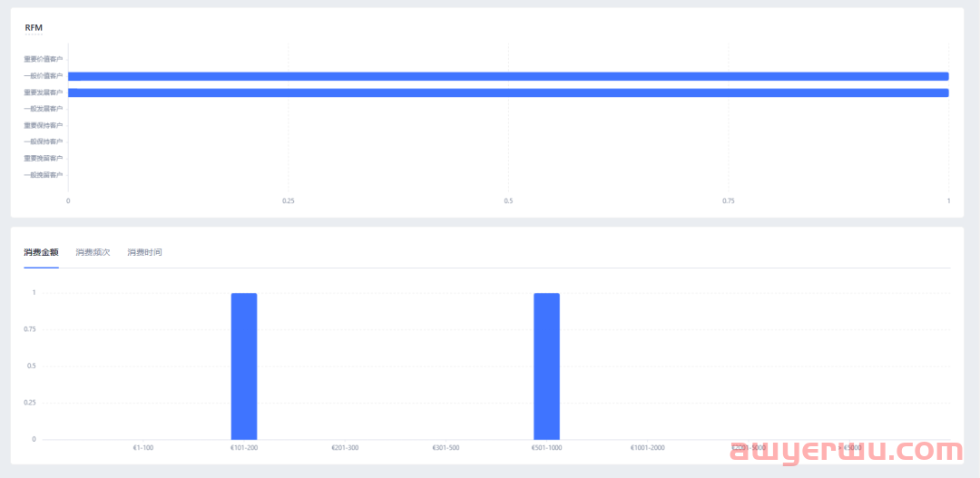Screen dimensions: 980x478
Task: Click the 重要发展客户 horizontal bar
Action: (x=508, y=93)
